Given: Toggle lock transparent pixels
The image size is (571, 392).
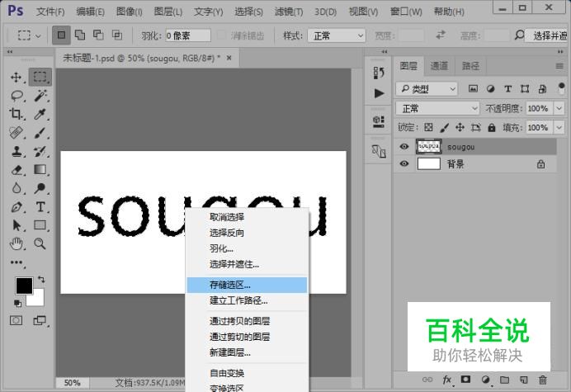Looking at the screenshot, I should click(x=428, y=127).
